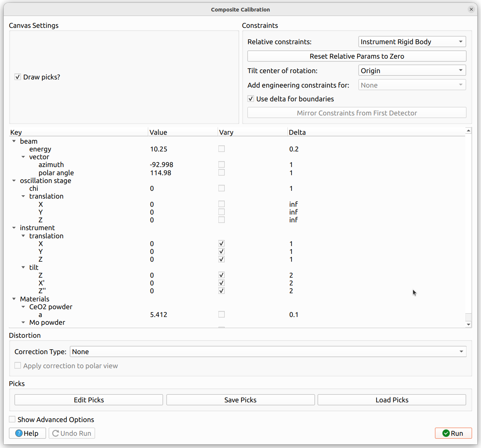Open the Tilt center of rotation dropdown
The image size is (481, 448).
point(412,71)
